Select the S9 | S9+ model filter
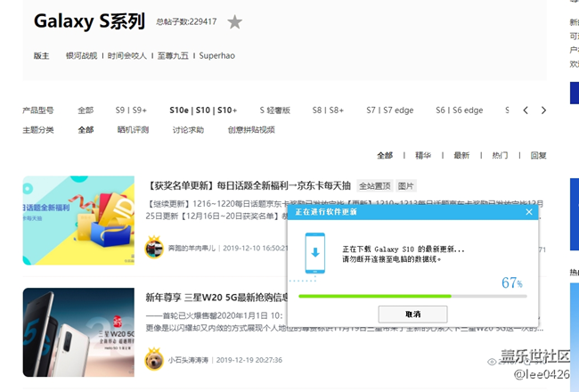 (131, 110)
